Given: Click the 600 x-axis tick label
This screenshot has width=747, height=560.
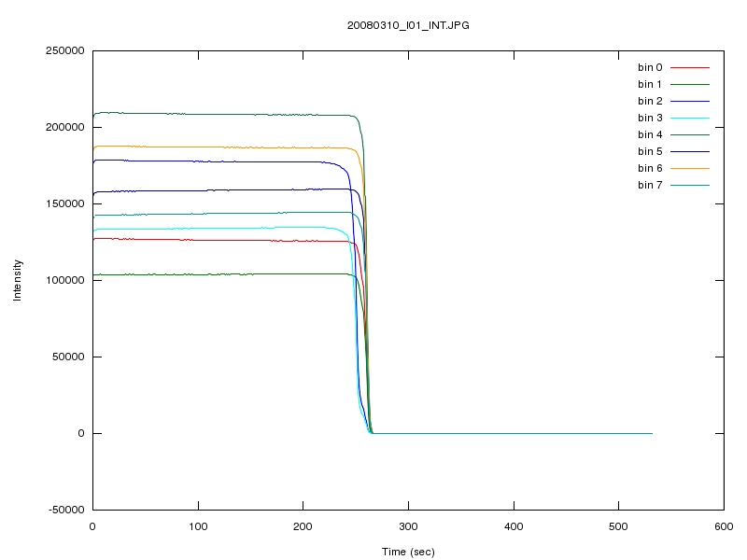Looking at the screenshot, I should (x=724, y=526).
